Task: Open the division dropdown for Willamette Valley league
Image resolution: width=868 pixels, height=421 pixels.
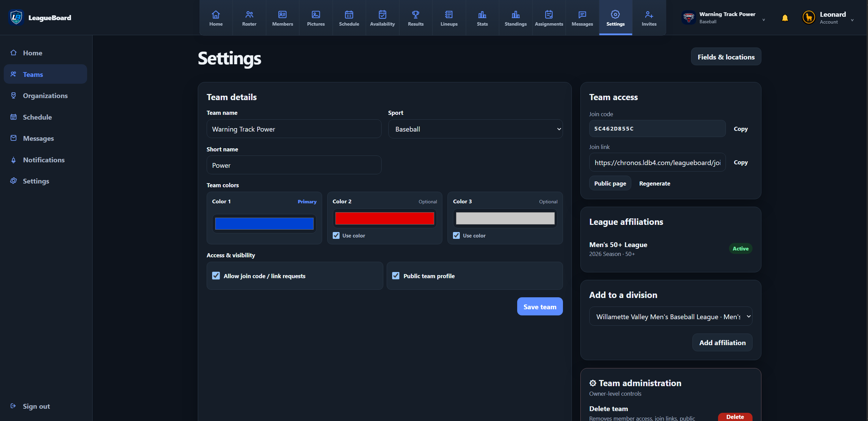Action: [671, 316]
